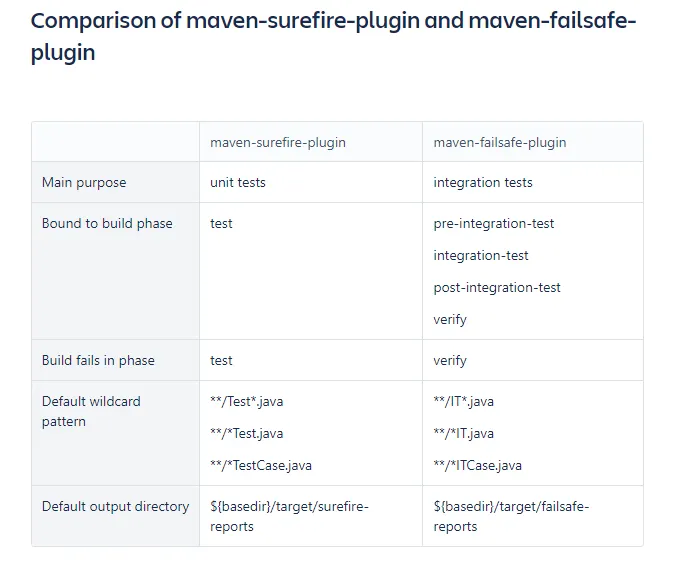Viewport: 673px width, 561px height.
Task: Click the unit tests cell
Action: (238, 182)
